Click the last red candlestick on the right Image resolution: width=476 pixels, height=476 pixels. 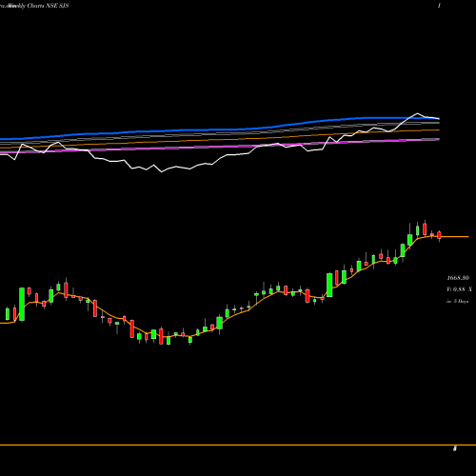(439, 235)
